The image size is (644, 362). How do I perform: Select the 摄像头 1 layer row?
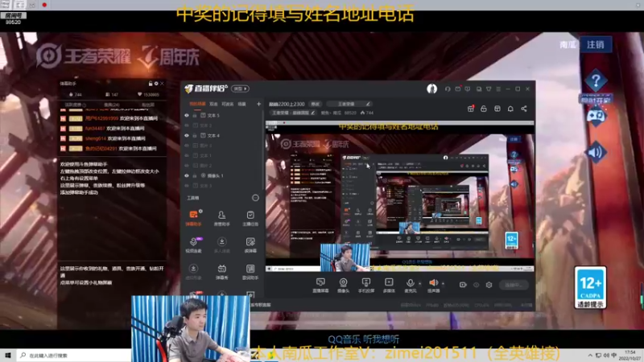click(222, 175)
